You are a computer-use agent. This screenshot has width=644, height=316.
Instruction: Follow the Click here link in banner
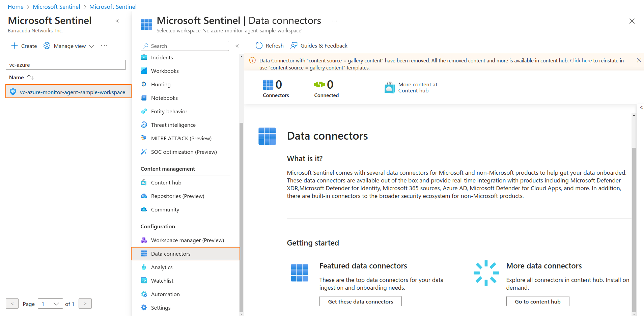581,61
